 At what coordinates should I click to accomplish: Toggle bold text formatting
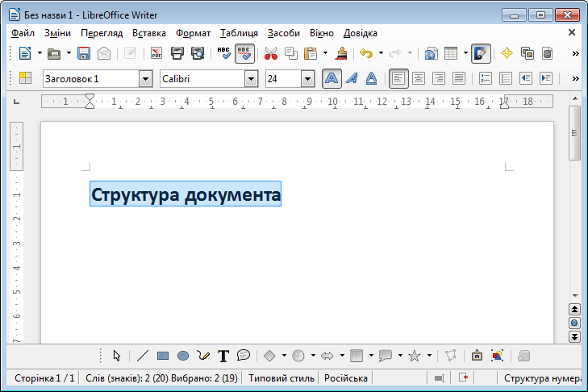click(331, 78)
